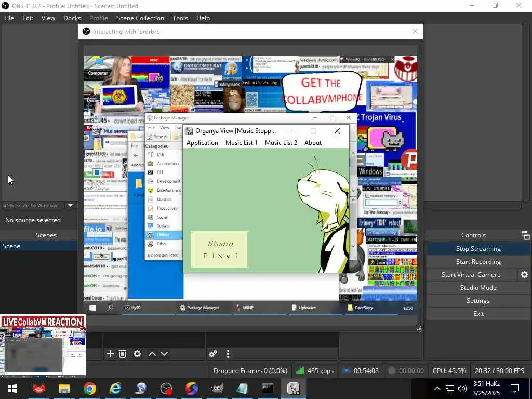Open the audio mixer three-dot menu
Screen dimensions: 532x399
pos(228,354)
